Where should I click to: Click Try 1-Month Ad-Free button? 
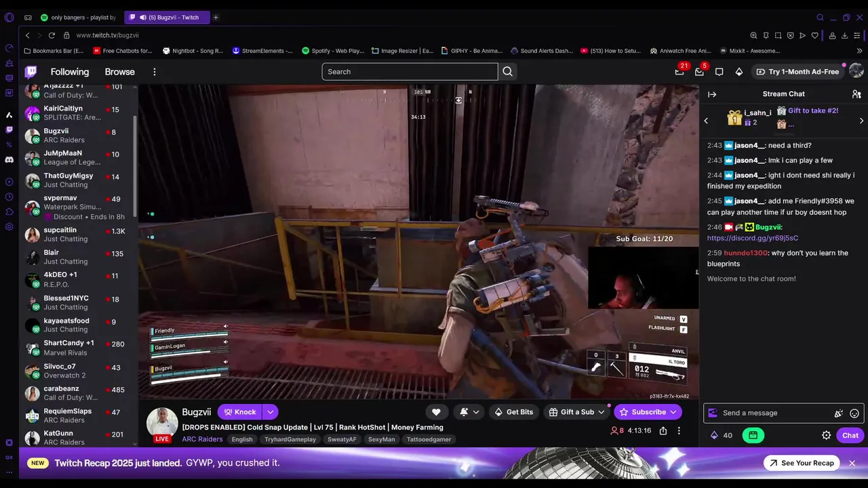pyautogui.click(x=798, y=71)
